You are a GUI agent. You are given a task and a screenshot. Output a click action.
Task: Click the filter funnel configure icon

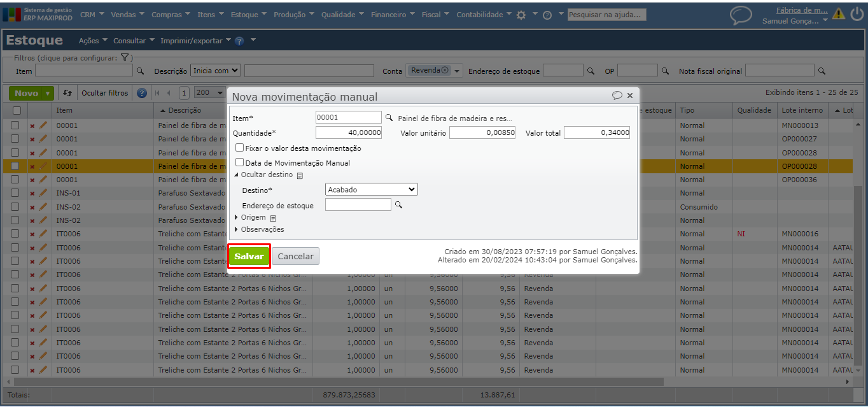125,57
